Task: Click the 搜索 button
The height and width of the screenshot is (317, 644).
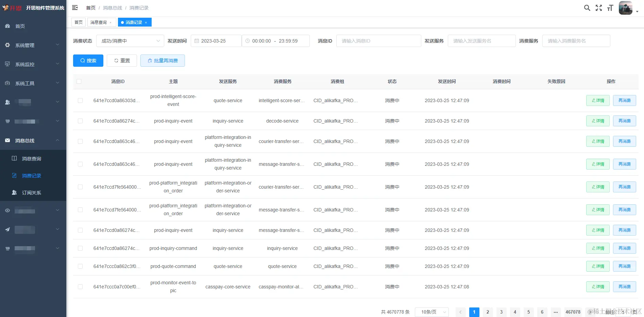Action: 88,61
